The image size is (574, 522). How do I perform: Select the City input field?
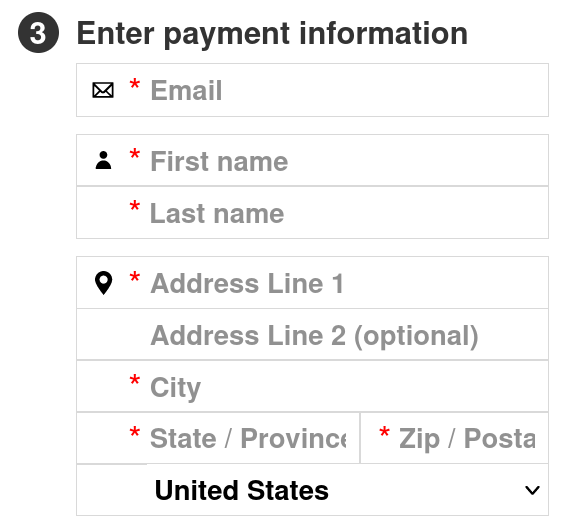(312, 386)
